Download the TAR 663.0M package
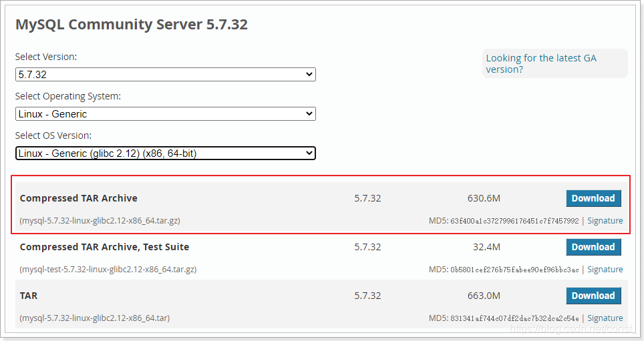Viewport: 644px width, 341px height. (593, 296)
